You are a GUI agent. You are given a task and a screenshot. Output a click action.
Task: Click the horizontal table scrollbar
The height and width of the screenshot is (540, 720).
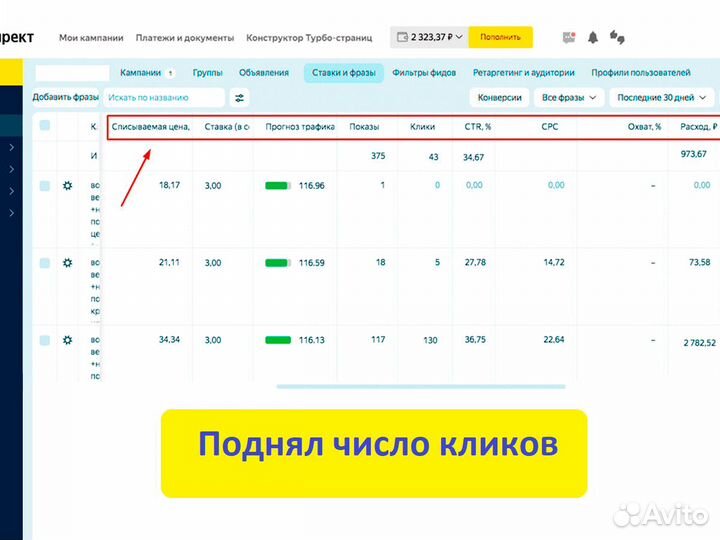(x=421, y=387)
